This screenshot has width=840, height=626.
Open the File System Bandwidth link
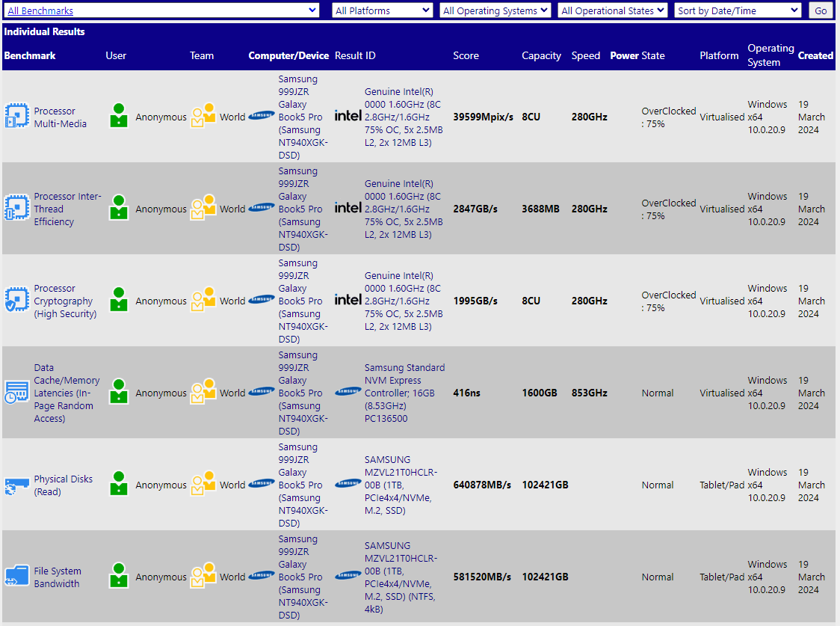[58, 577]
